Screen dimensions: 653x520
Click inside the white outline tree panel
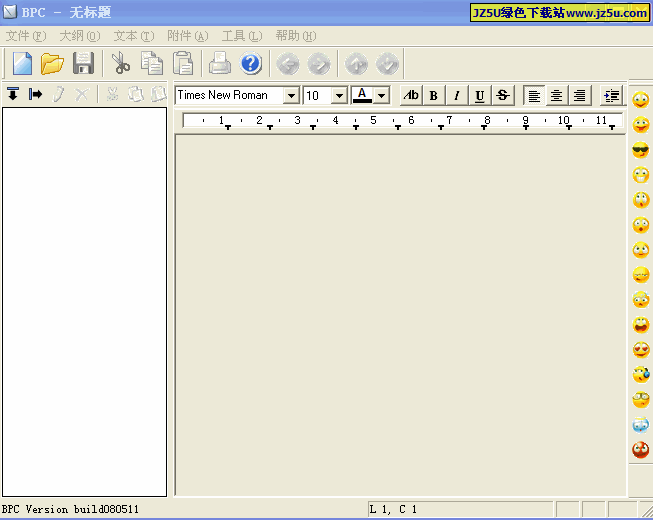click(85, 302)
